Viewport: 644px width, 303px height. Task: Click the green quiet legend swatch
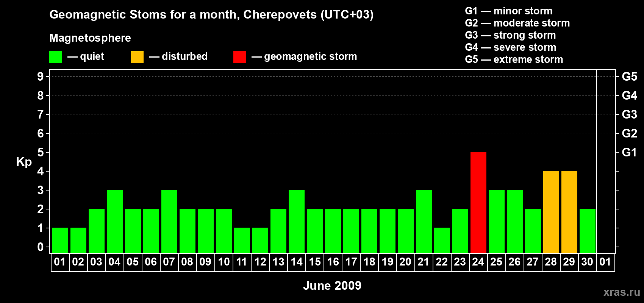coord(55,57)
